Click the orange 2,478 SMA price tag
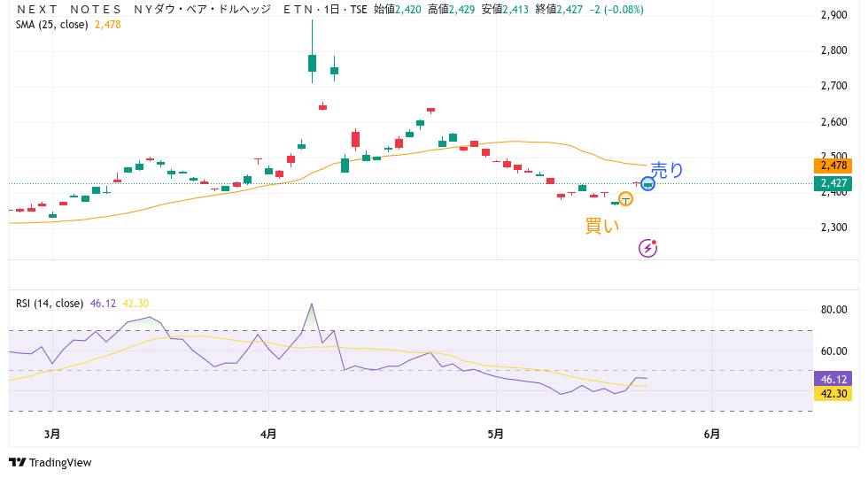 [833, 166]
